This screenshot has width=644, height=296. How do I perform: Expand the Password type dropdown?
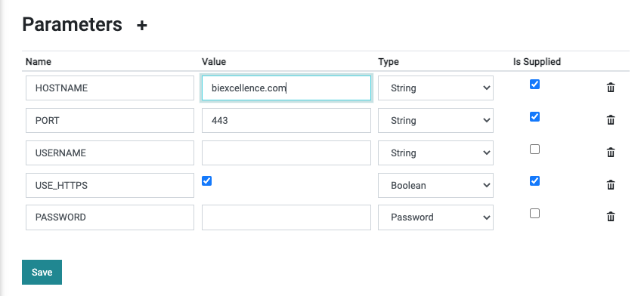click(435, 217)
